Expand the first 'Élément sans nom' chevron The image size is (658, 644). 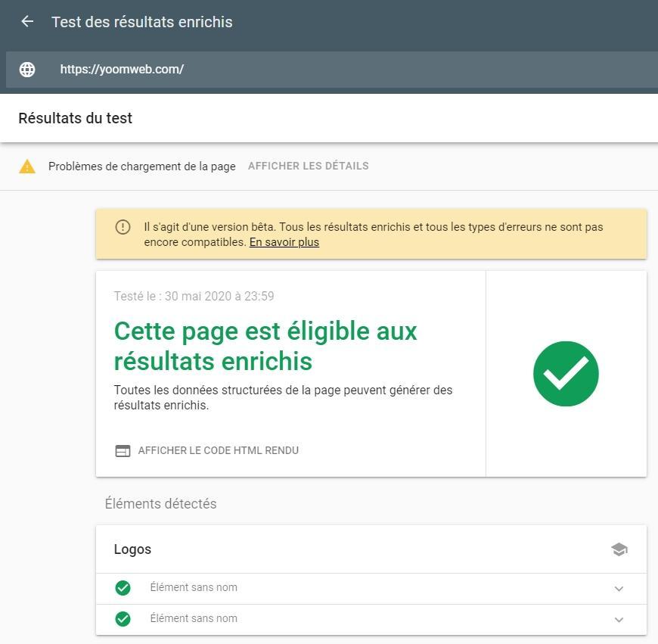(x=619, y=589)
